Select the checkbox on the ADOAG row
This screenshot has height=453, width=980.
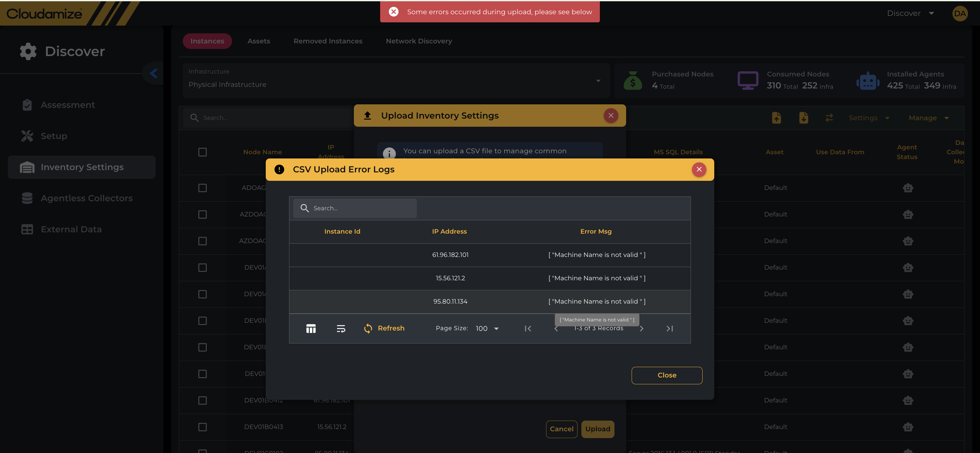203,188
